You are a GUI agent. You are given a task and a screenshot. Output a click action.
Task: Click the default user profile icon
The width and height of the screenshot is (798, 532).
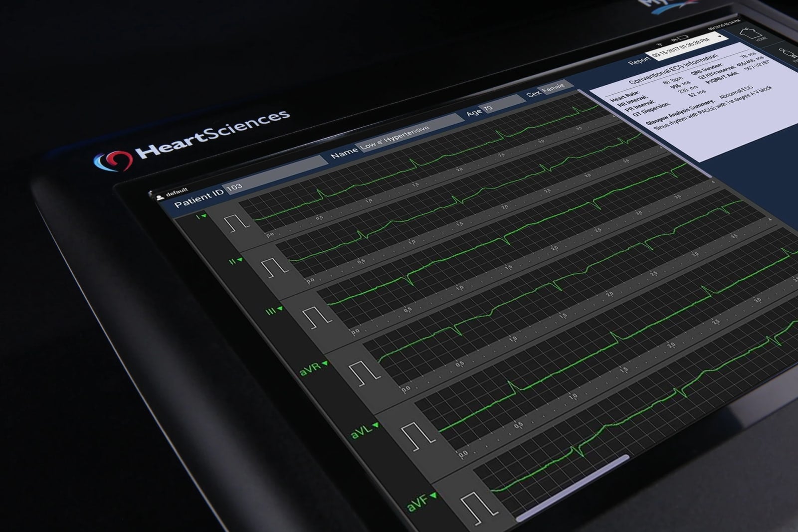[160, 197]
